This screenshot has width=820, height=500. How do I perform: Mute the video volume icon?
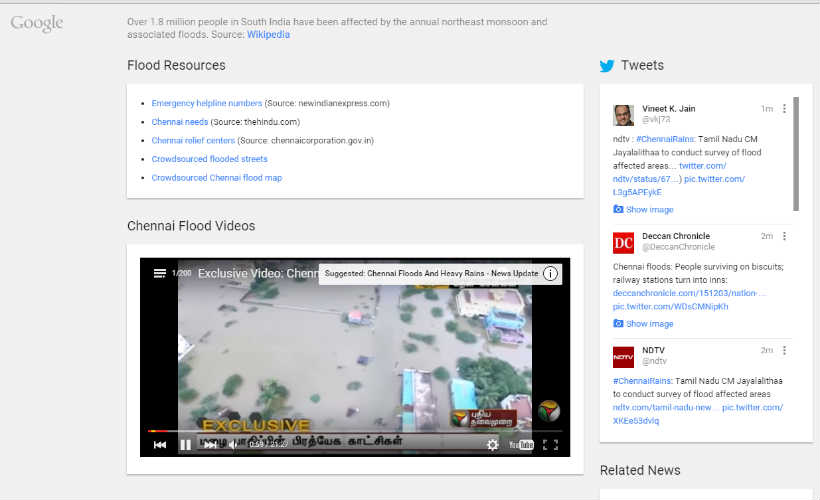coord(233,445)
